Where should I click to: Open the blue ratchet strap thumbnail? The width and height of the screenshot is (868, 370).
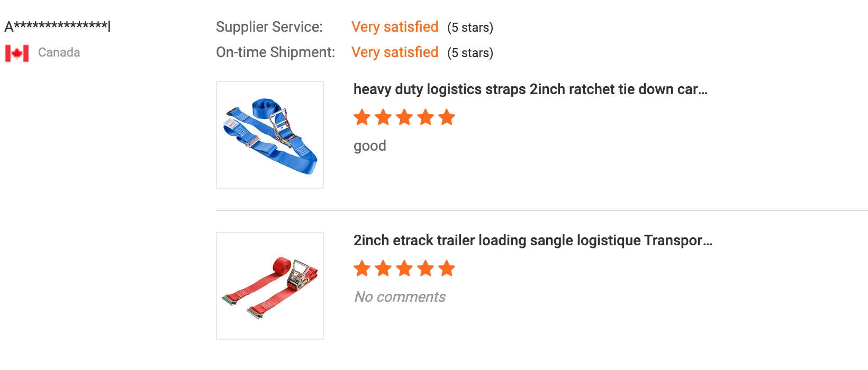[270, 135]
